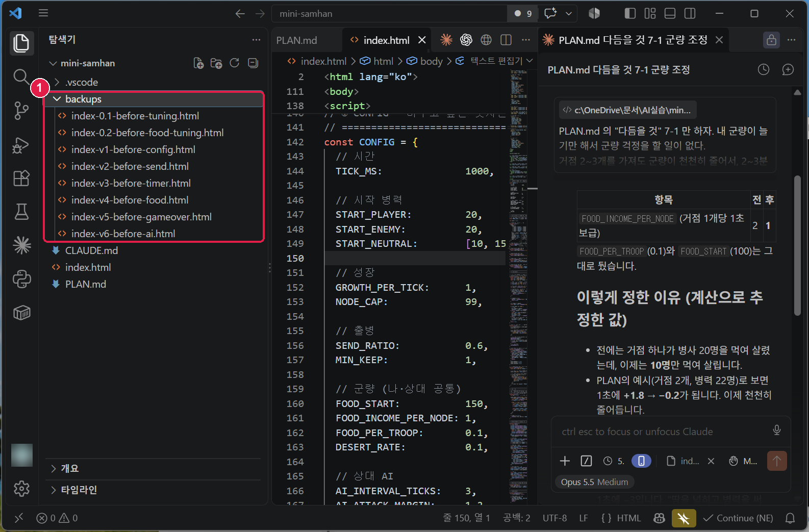This screenshot has height=532, width=809.
Task: Open the Python icon in activity bar
Action: pos(21,279)
